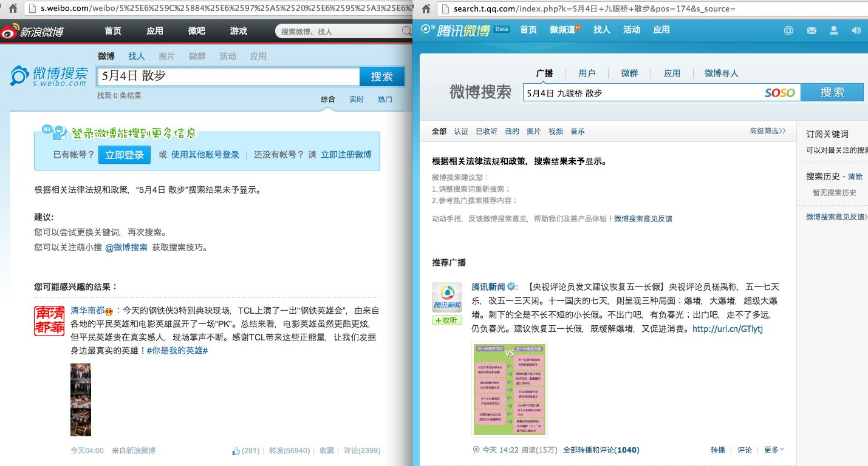
Task: Click the SOSO logo in the Tencent search box
Action: click(780, 93)
